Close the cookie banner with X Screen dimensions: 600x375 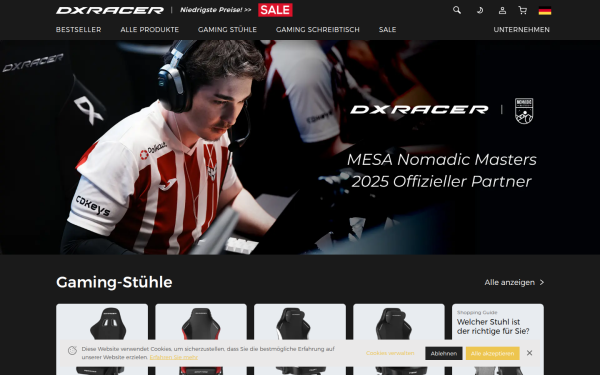[529, 353]
